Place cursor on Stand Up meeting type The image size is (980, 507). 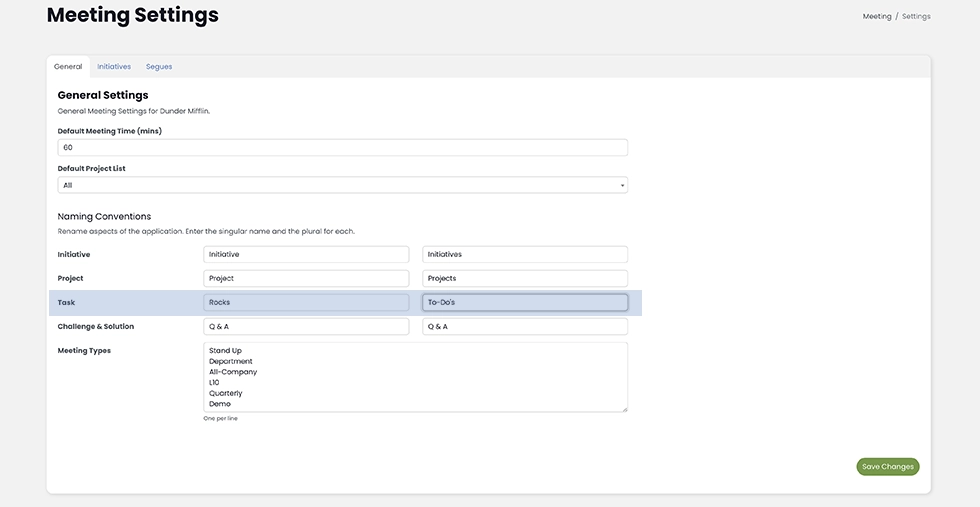click(226, 351)
